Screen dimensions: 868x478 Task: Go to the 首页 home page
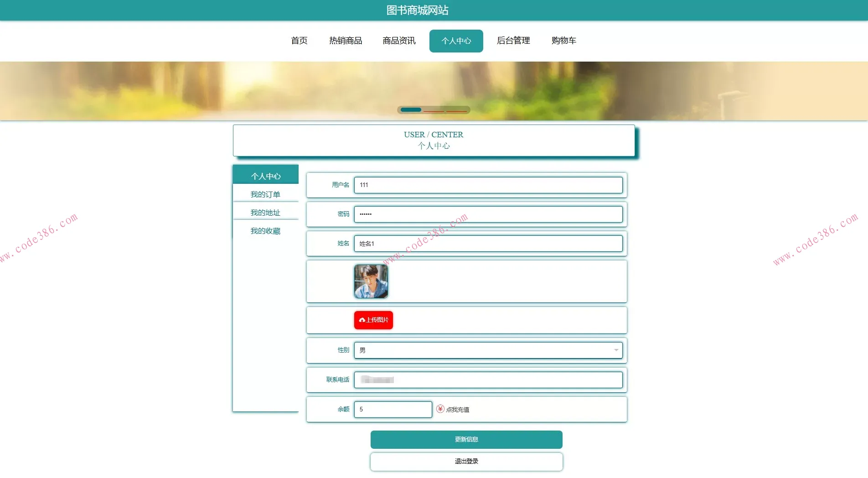pos(299,41)
